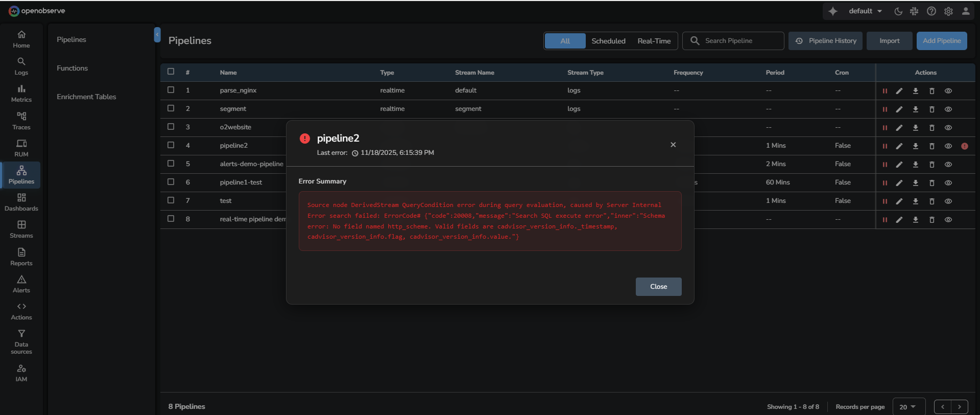
Task: Open the default organization dropdown
Action: pos(865,11)
